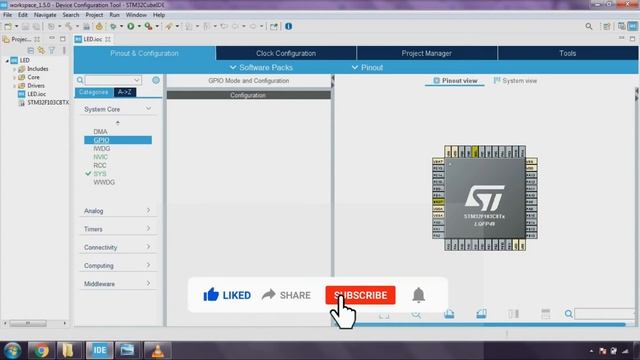Open the Project Manager tab
The width and height of the screenshot is (640, 360).
[427, 53]
